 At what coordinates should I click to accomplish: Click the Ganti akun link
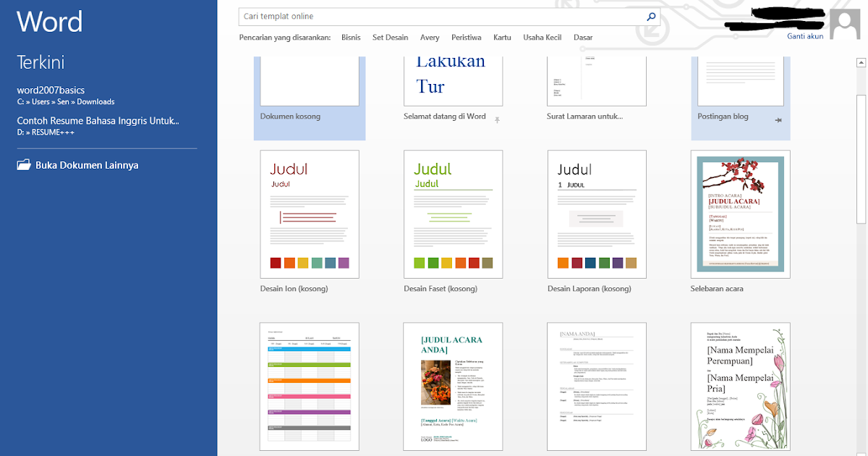pos(805,36)
